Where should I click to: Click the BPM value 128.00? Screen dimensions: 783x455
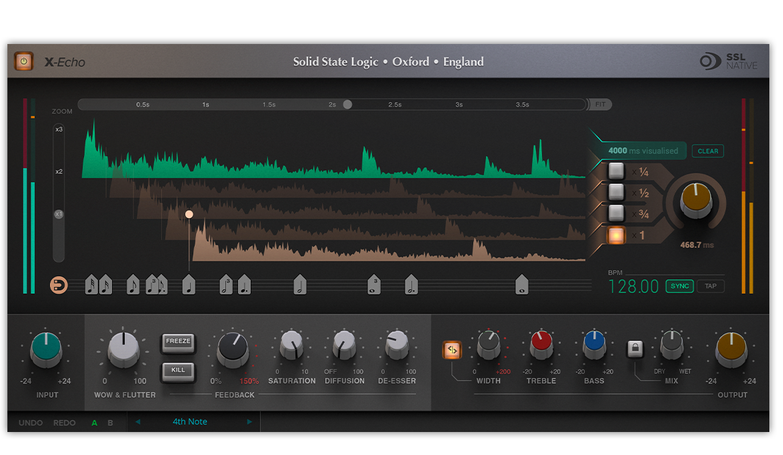(x=633, y=287)
